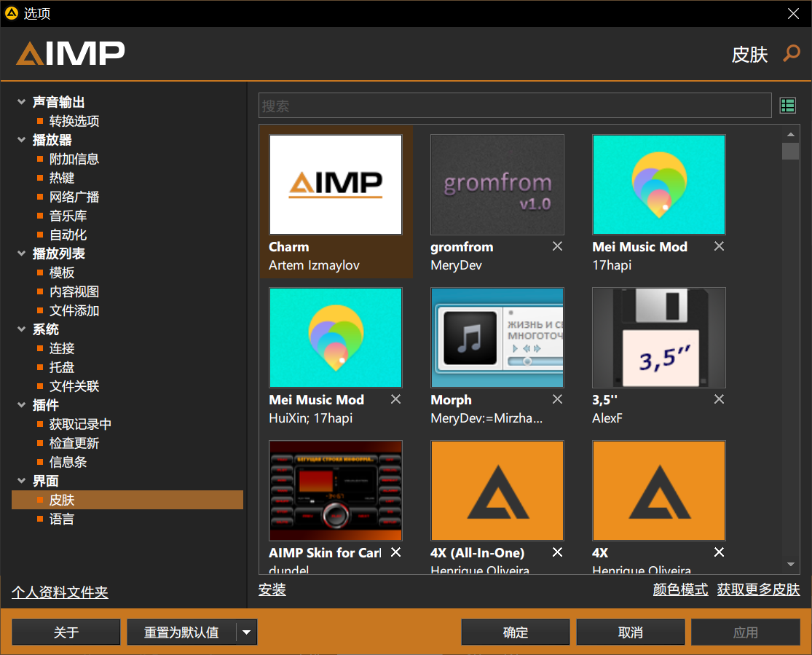Remove the Morph skin with its X icon
Image resolution: width=812 pixels, height=655 pixels.
(557, 399)
